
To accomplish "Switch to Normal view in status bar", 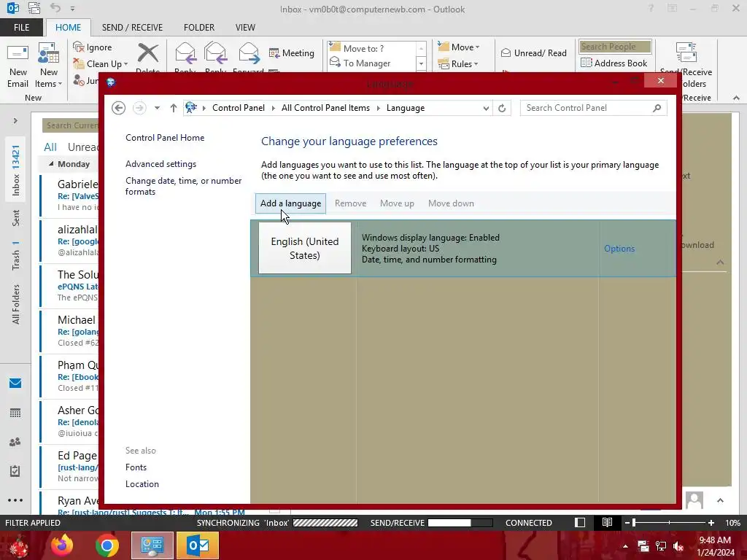I will click(x=580, y=522).
